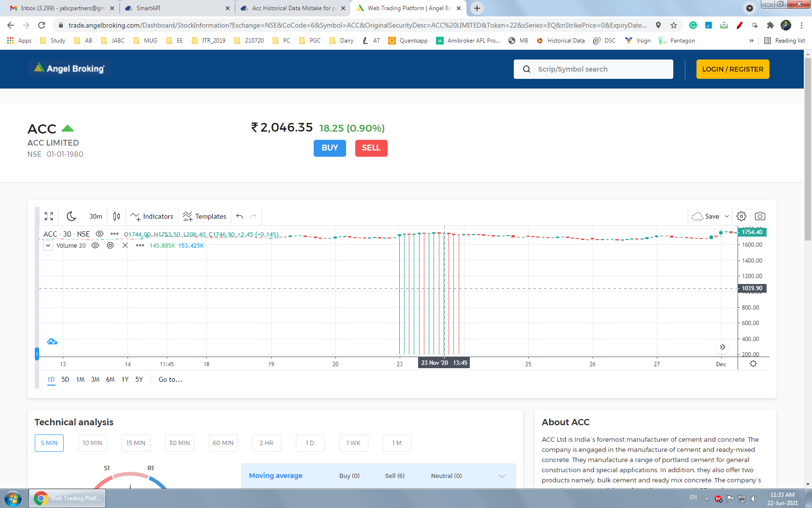This screenshot has width=812, height=508.
Task: Select 6M date range
Action: (x=110, y=379)
